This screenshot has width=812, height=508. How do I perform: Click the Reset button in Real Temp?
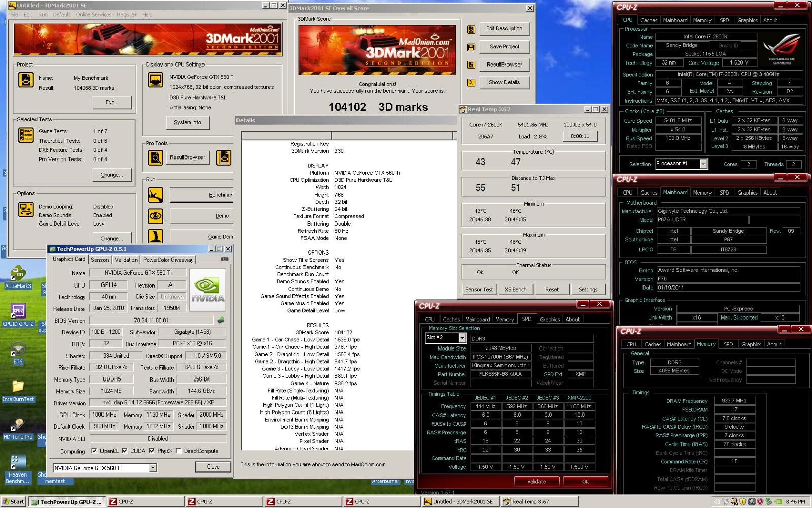pyautogui.click(x=552, y=289)
